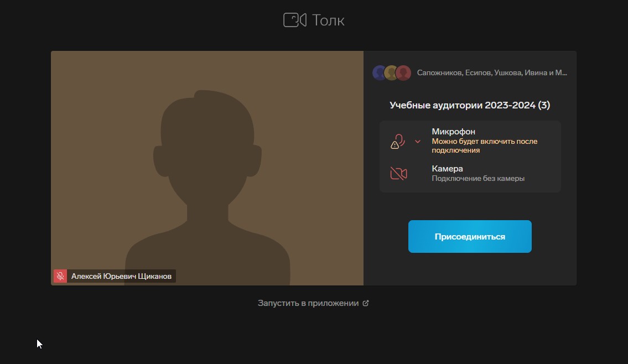Viewport: 628px width, 364px height.
Task: Click the yellow participant avatar
Action: (391, 73)
